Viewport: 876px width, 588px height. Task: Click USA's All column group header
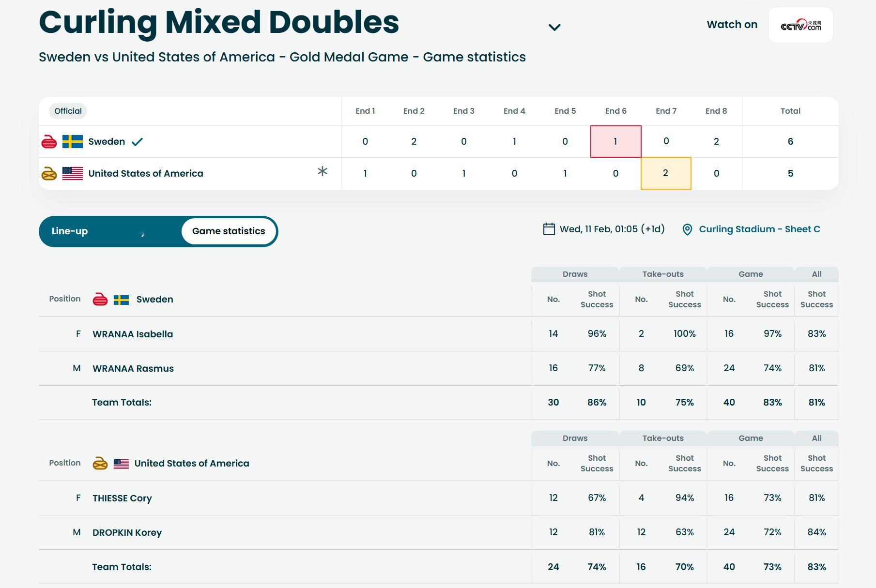[816, 438]
